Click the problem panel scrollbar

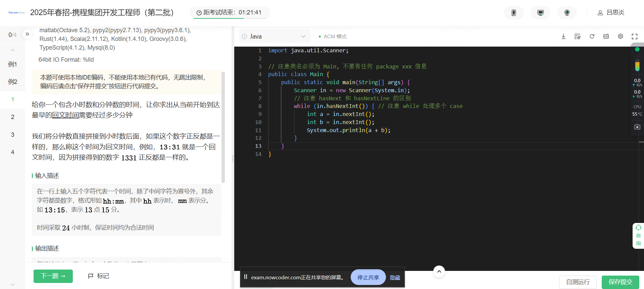(x=223, y=127)
